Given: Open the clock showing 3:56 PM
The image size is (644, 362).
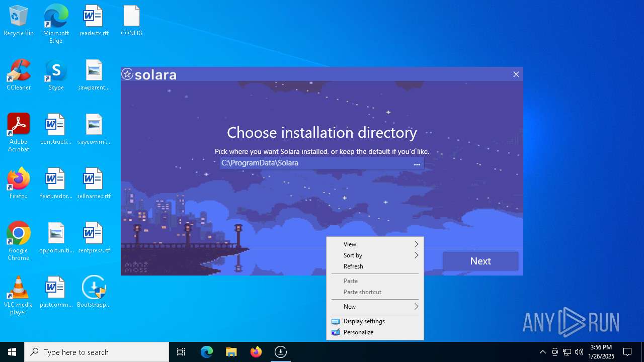Looking at the screenshot, I should [x=601, y=352].
